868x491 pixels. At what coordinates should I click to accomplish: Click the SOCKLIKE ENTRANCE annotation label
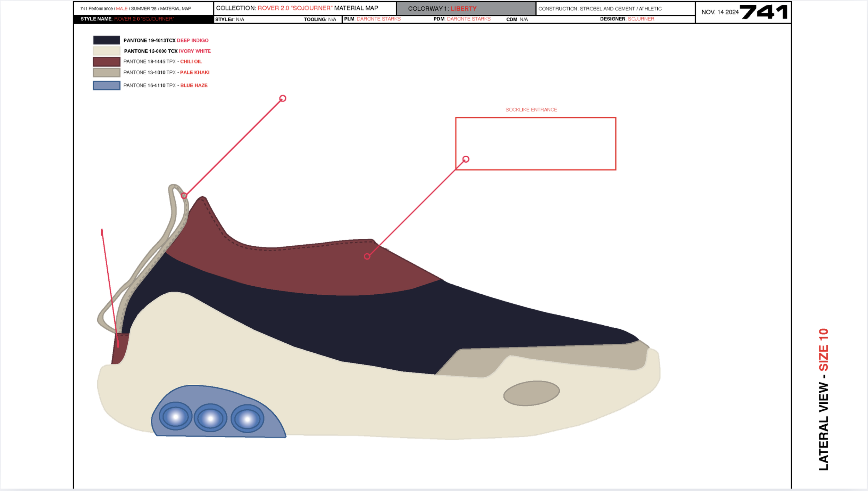(531, 110)
